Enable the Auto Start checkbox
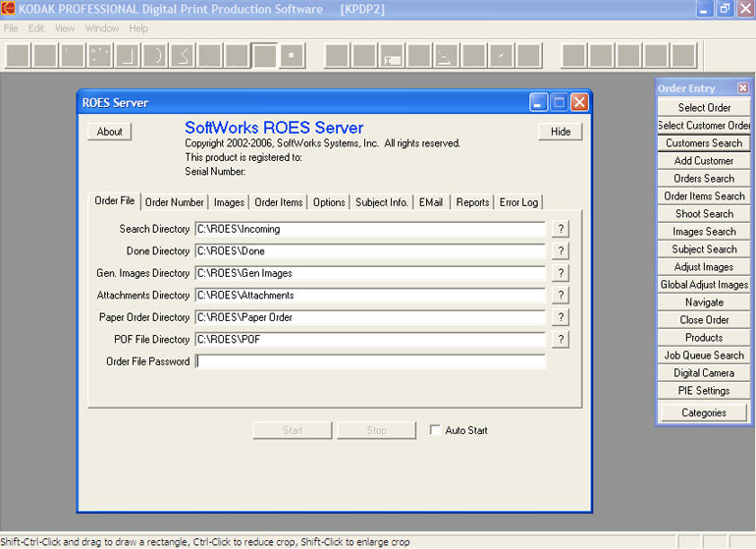756x549 pixels. (x=435, y=430)
